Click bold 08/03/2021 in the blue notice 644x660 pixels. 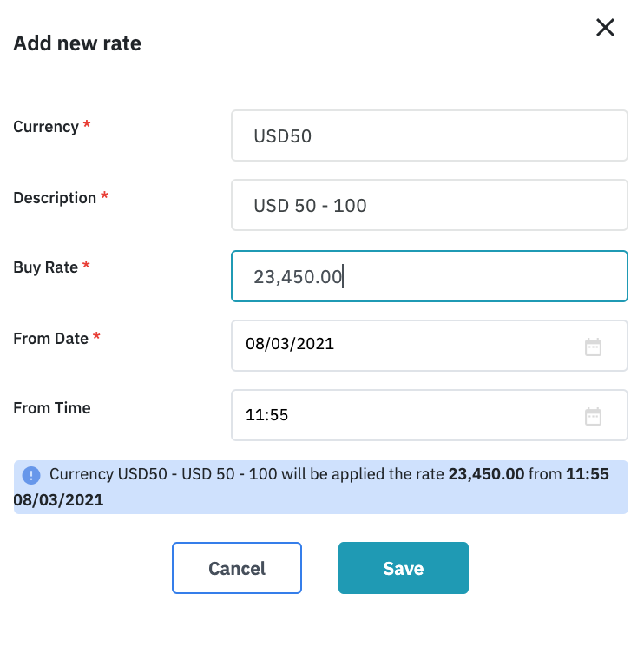58,500
